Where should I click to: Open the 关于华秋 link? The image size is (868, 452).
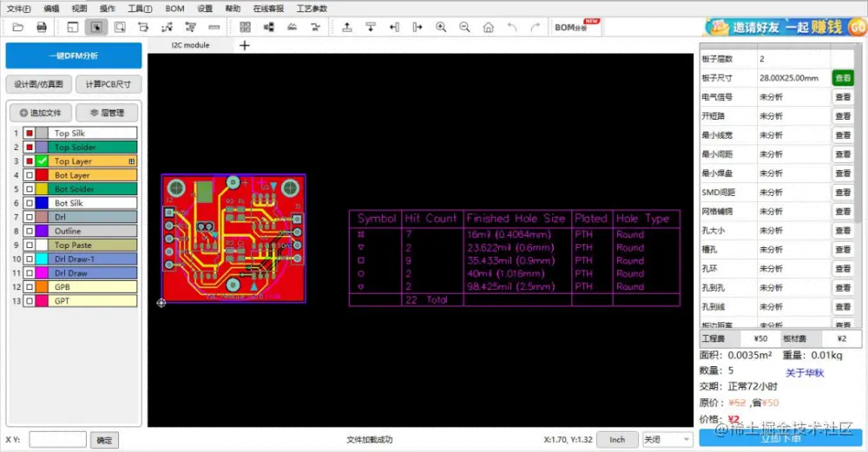click(805, 373)
